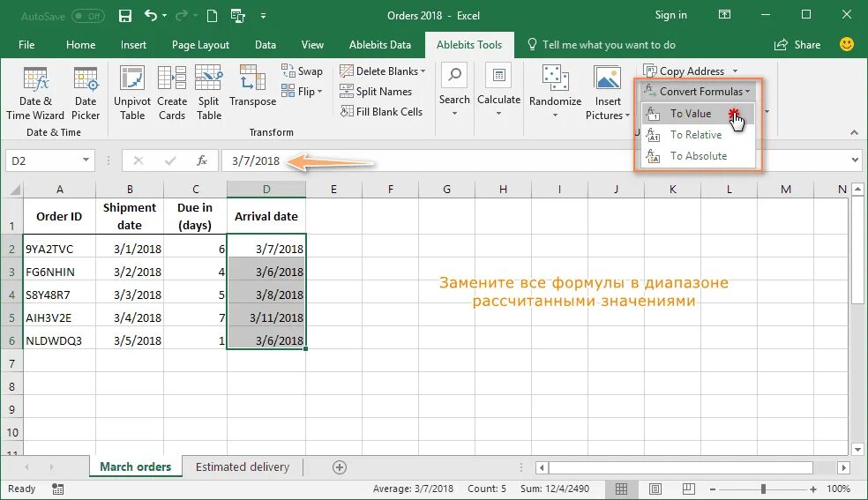Toggle the AutoSave switch

click(x=88, y=16)
